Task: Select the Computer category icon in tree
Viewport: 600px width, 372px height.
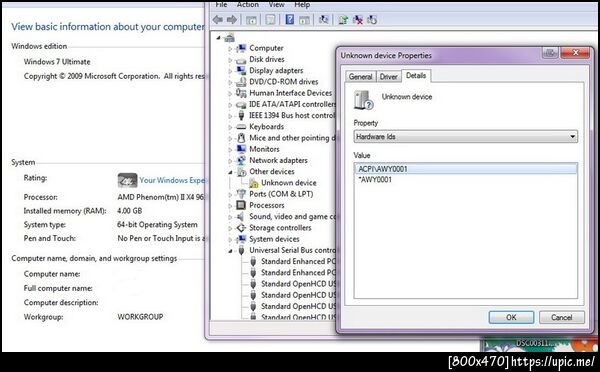Action: pyautogui.click(x=241, y=48)
